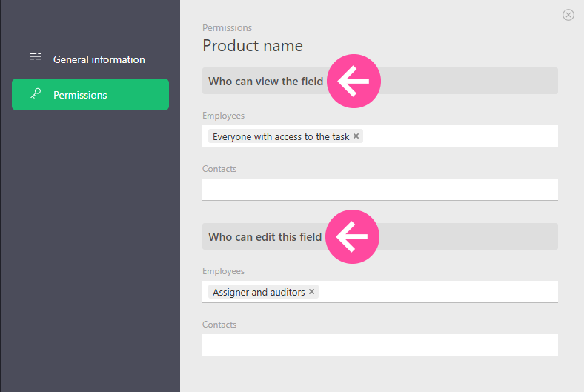Close the permissions dialog with X icon
584x392 pixels.
[568, 15]
